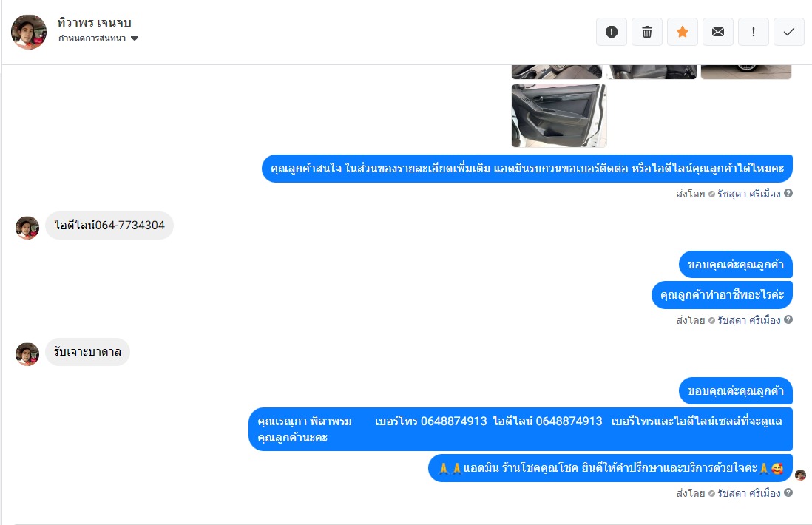812x525 pixels.
Task: Mark conversation unread with envelope icon
Action: [718, 32]
